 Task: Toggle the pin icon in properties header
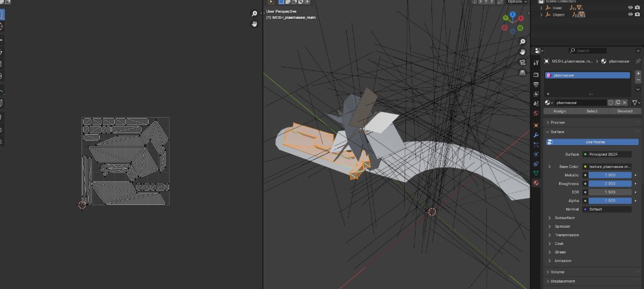click(x=638, y=61)
